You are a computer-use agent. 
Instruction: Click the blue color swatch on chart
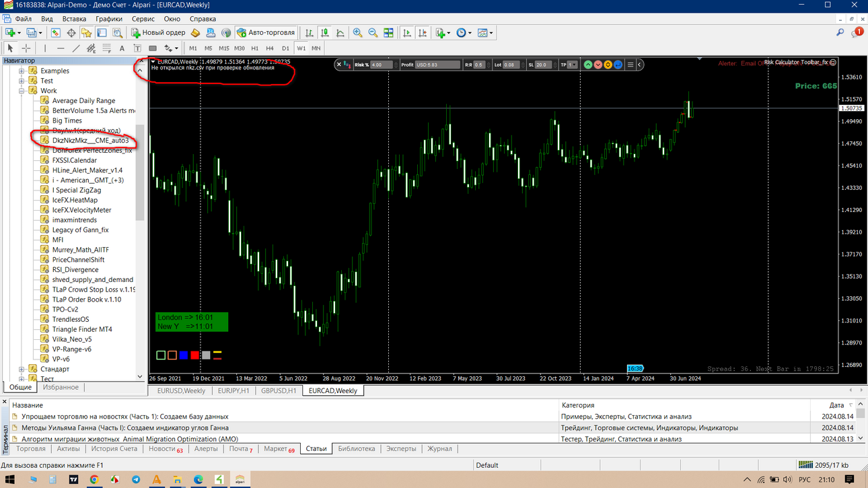pyautogui.click(x=184, y=355)
